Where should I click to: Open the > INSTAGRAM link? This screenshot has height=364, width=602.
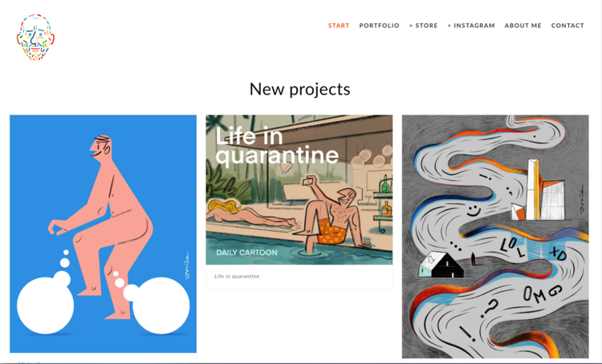tap(471, 26)
